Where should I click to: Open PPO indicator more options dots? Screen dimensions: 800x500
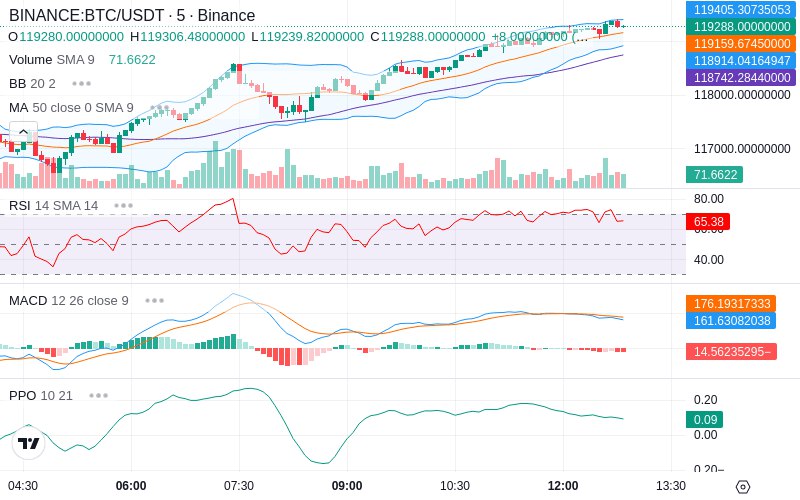tap(98, 395)
